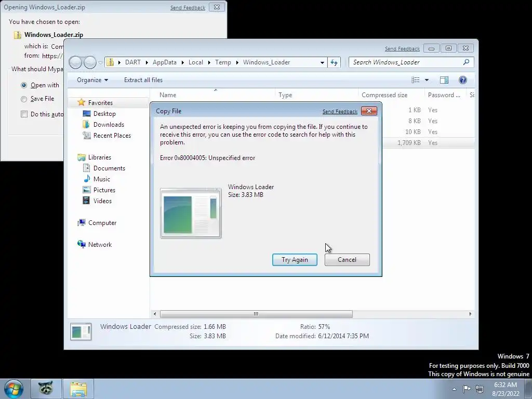
Task: Click the Explorer folder taskbar icon
Action: pos(78,389)
